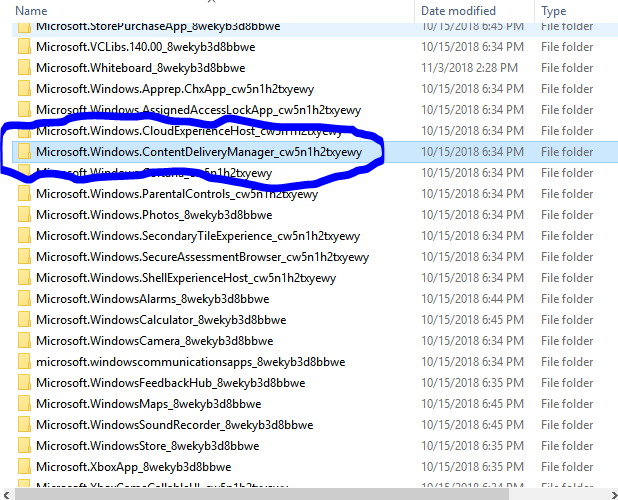Select Microsoft.Windows.SecureAssessmentBrowser folder name
Image resolution: width=618 pixels, height=500 pixels.
[203, 257]
